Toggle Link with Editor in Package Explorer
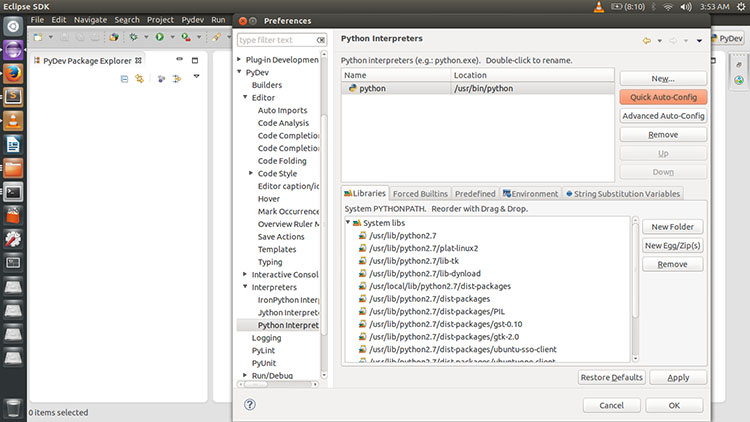Image resolution: width=750 pixels, height=422 pixels. coord(139,78)
